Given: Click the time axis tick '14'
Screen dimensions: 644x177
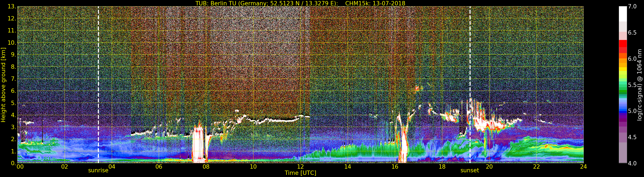Looking at the screenshot, I should [x=347, y=167].
